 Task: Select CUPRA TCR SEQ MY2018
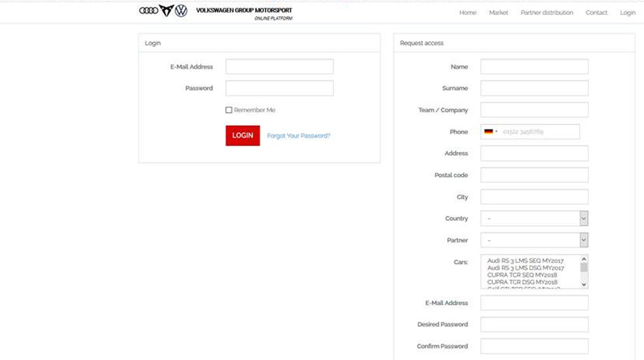522,275
